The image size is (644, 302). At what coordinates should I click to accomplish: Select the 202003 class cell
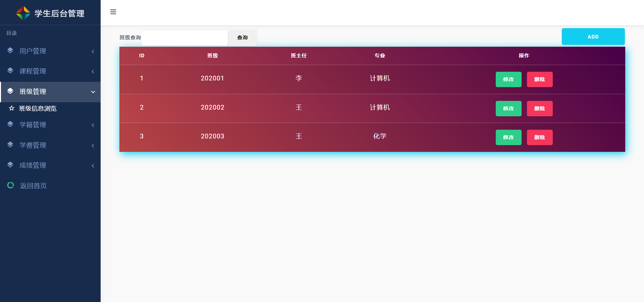tap(212, 136)
